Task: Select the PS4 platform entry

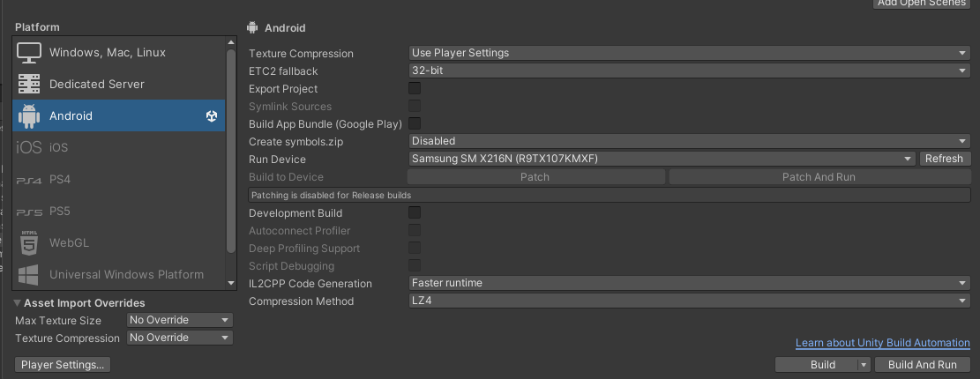Action: pyautogui.click(x=119, y=180)
